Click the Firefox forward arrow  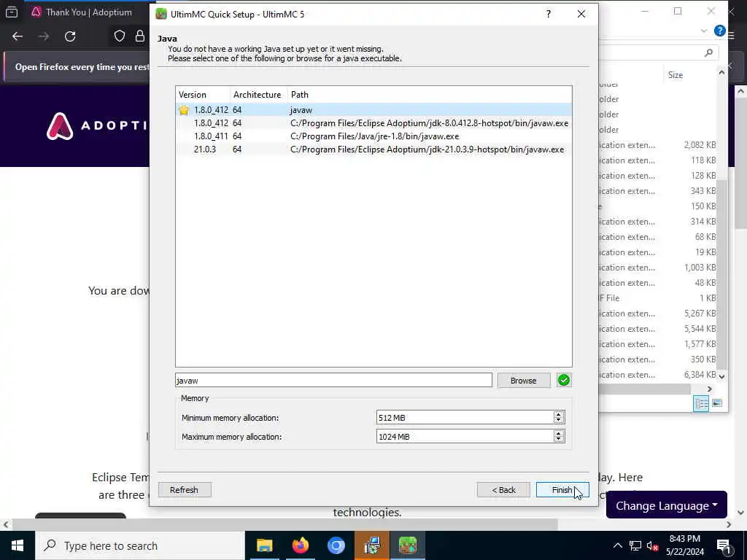click(44, 36)
